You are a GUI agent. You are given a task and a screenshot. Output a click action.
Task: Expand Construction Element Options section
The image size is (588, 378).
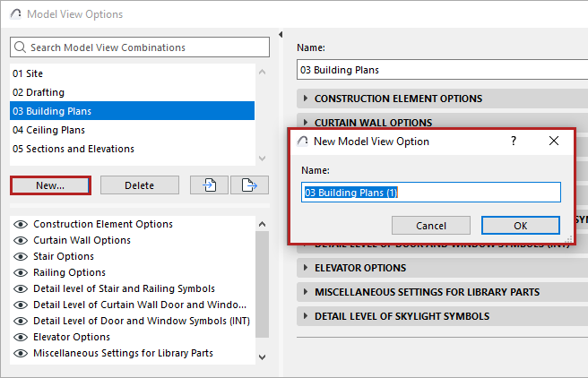pos(306,99)
